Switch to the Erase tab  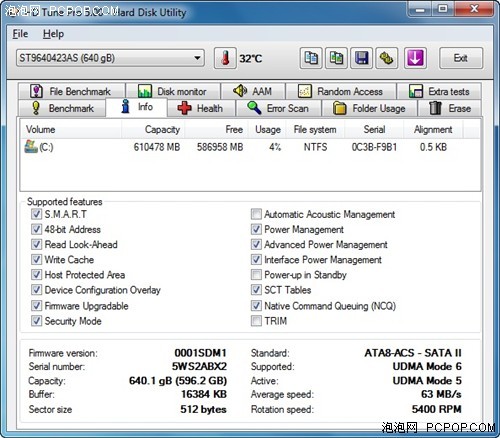450,108
